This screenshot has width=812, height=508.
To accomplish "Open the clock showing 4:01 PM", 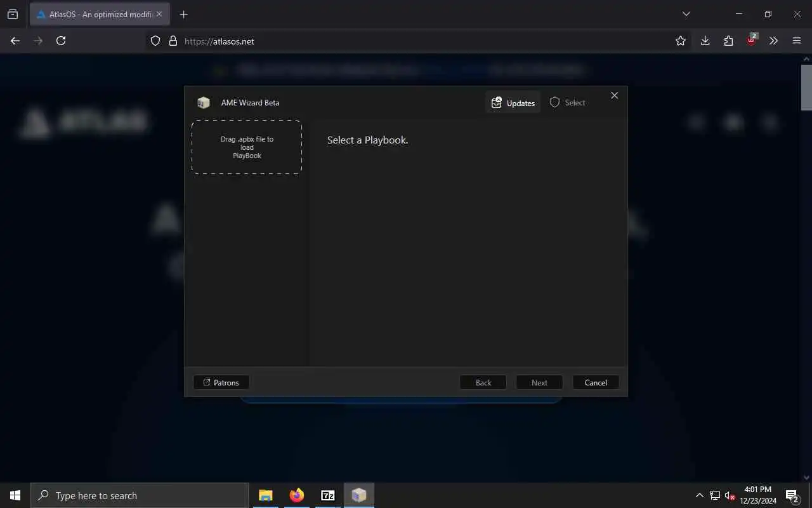I will (x=758, y=495).
